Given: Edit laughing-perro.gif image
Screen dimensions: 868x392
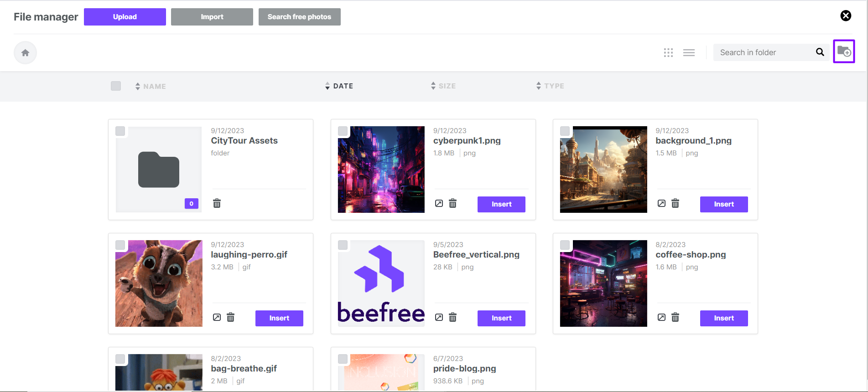Looking at the screenshot, I should [217, 317].
